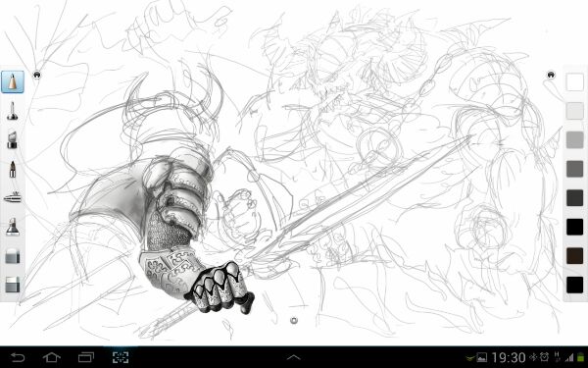Open the Recent apps overview

(86, 357)
